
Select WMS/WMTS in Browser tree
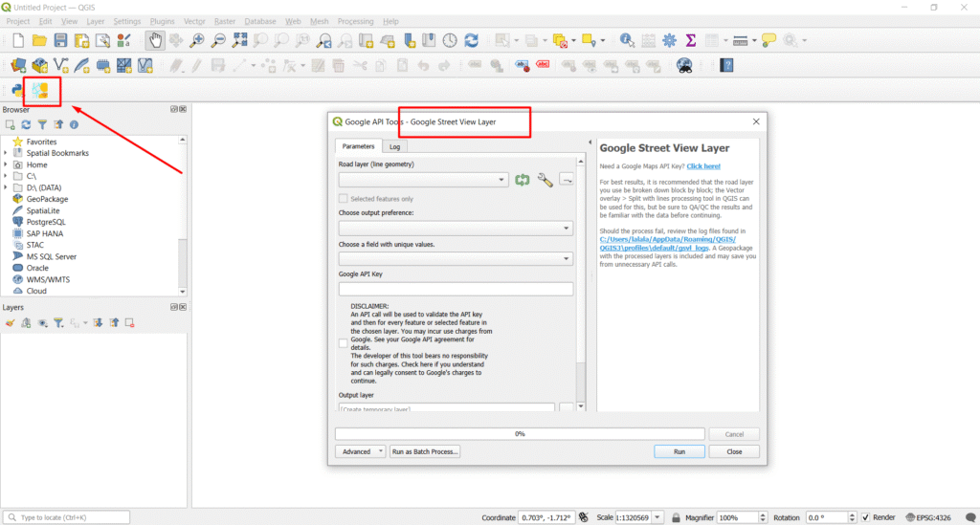click(x=48, y=279)
